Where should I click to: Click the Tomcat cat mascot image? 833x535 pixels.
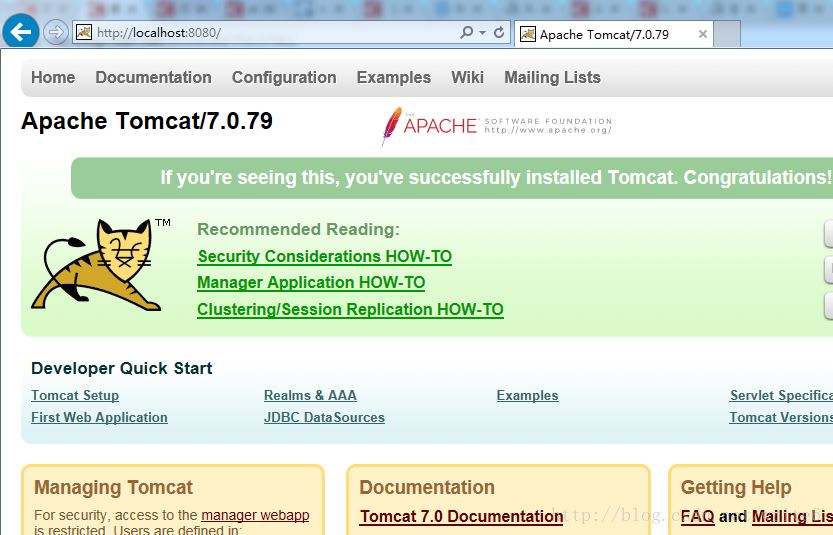point(98,265)
